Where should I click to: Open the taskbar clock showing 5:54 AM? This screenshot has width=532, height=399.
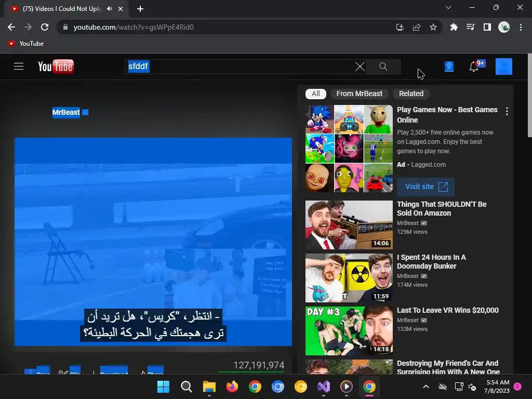tap(497, 387)
